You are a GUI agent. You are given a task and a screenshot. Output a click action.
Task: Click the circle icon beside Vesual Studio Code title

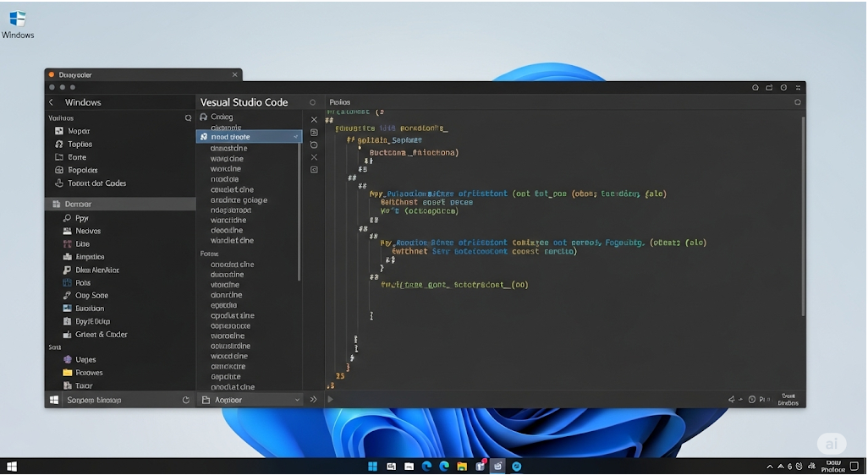point(312,102)
